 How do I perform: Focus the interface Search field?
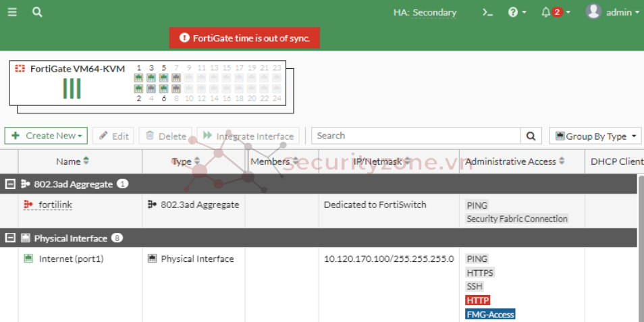[x=416, y=136]
